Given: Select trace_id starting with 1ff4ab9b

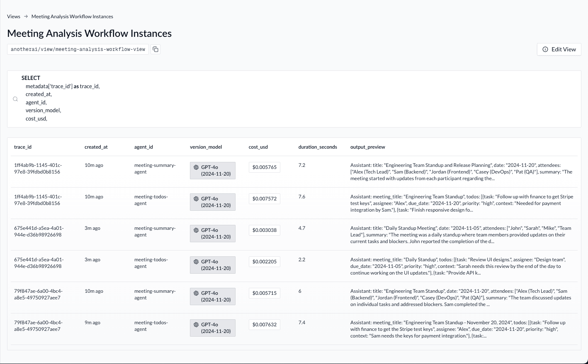Looking at the screenshot, I should 38,168.
